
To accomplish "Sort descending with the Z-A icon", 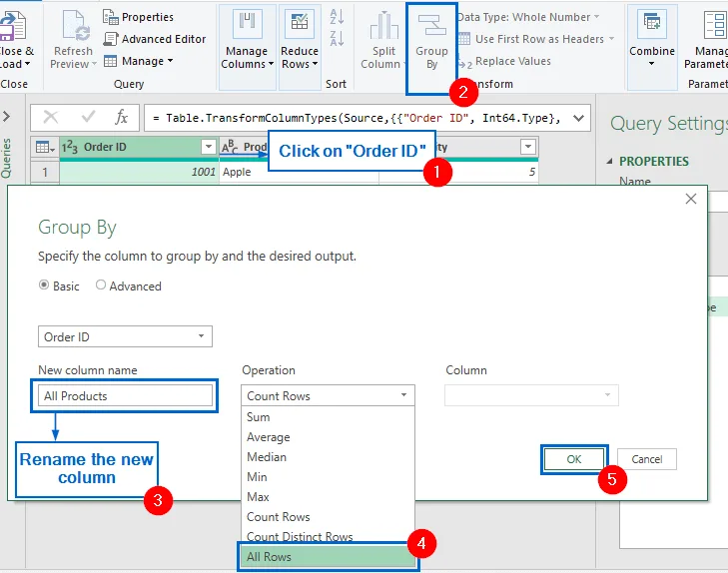I will [337, 38].
